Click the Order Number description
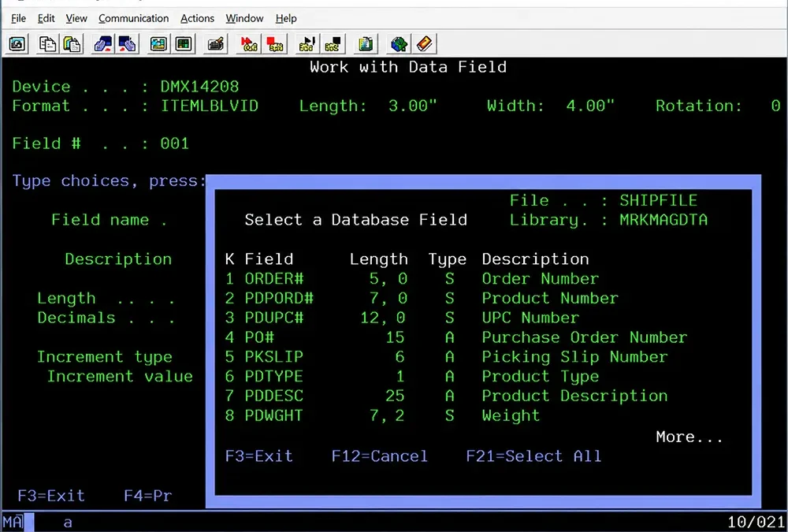The image size is (788, 532). click(541, 278)
